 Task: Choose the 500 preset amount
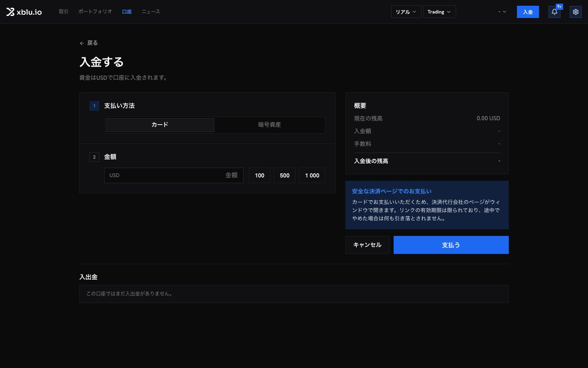pyautogui.click(x=285, y=175)
